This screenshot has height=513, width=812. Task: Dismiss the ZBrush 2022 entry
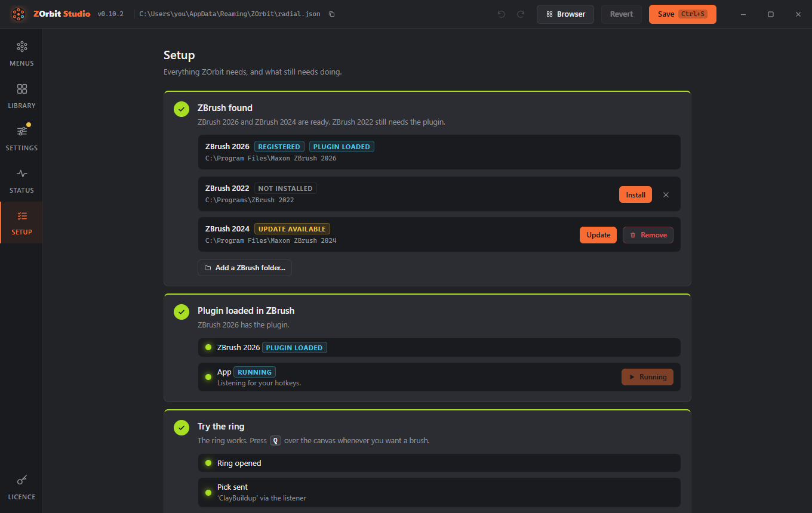[666, 195]
